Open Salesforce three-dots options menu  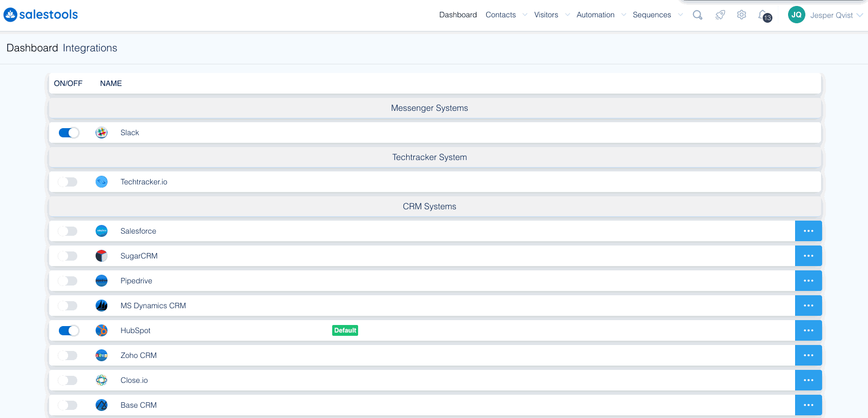809,231
